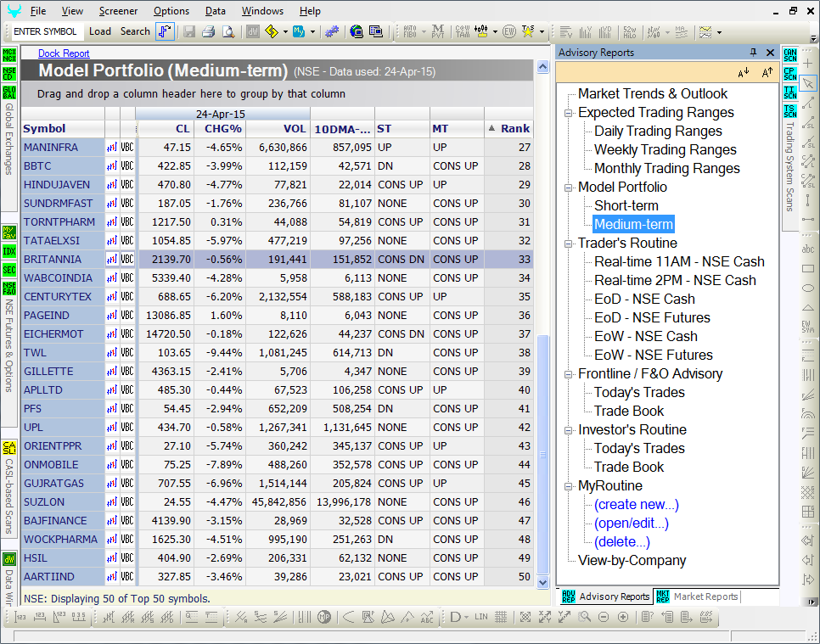Switch to the Advisory Reports tab
This screenshot has width=820, height=644.
pos(606,596)
